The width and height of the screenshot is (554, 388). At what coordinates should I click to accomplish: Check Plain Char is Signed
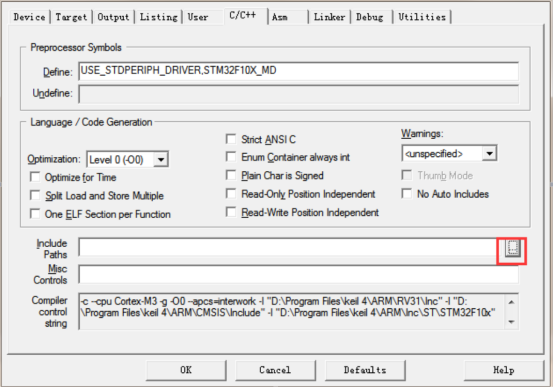tap(231, 175)
